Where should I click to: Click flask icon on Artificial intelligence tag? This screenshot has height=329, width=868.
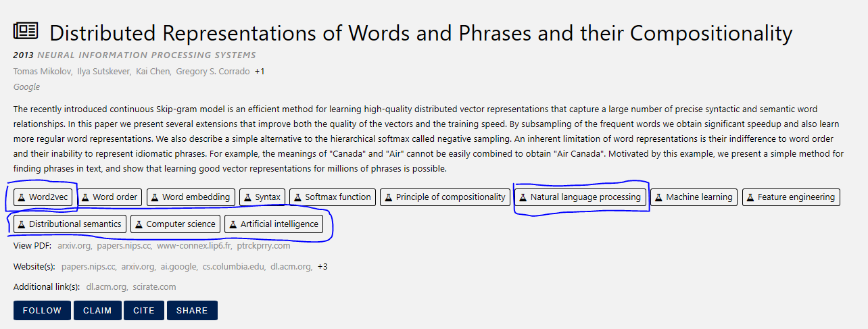(233, 224)
